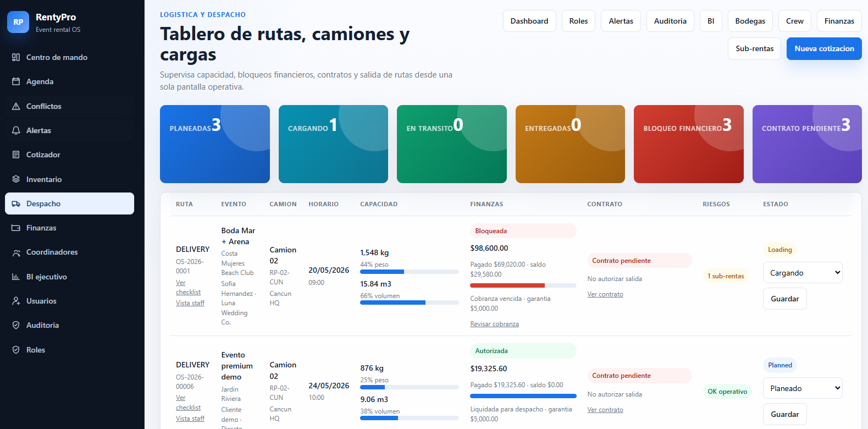Click the Entregadas summary card
The width and height of the screenshot is (868, 429).
click(x=570, y=144)
